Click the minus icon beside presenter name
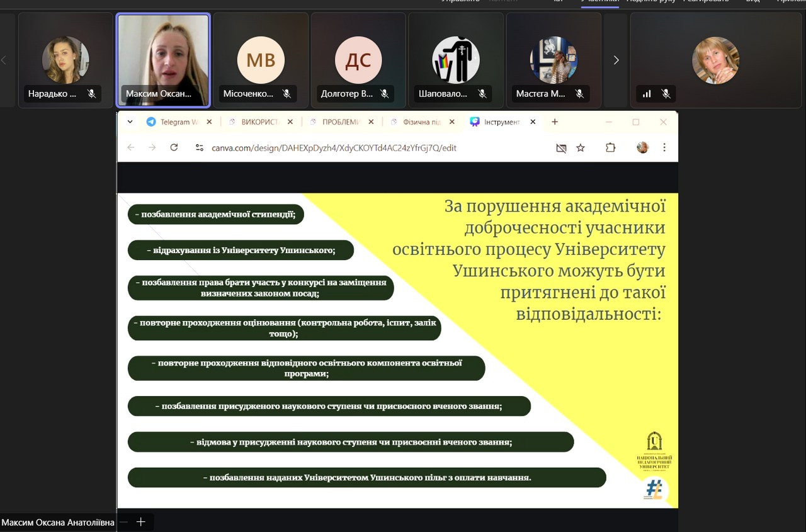 tap(123, 522)
